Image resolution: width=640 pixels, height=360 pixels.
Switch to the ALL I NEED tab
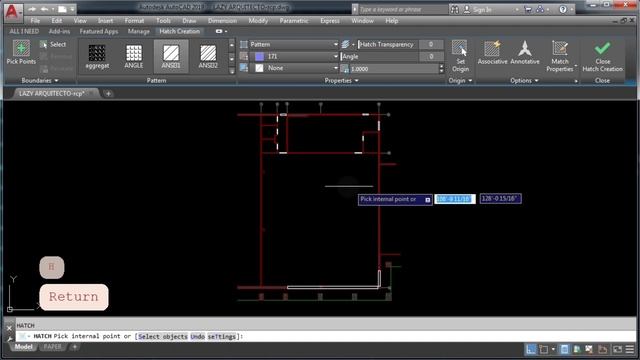click(24, 31)
